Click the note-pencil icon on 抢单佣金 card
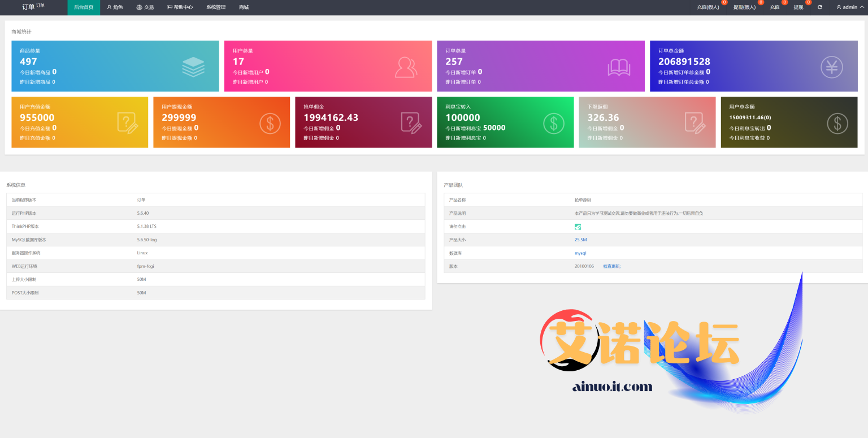Image resolution: width=868 pixels, height=438 pixels. click(411, 123)
